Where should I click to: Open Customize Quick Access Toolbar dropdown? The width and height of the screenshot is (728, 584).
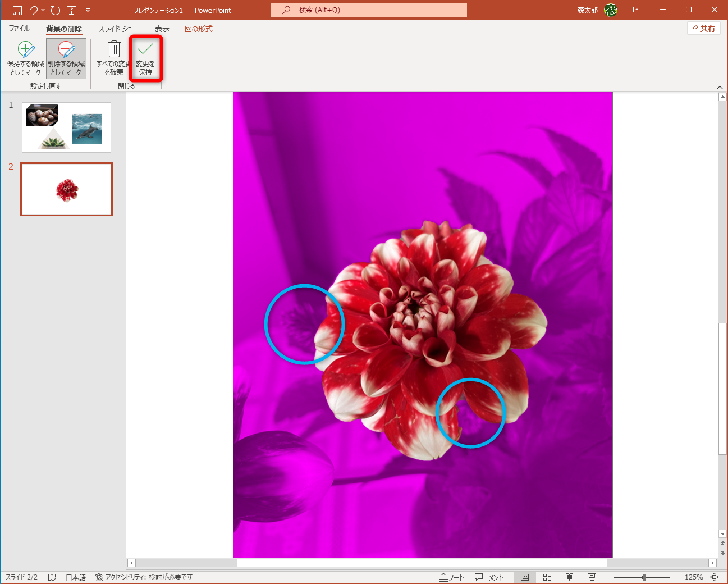point(88,10)
